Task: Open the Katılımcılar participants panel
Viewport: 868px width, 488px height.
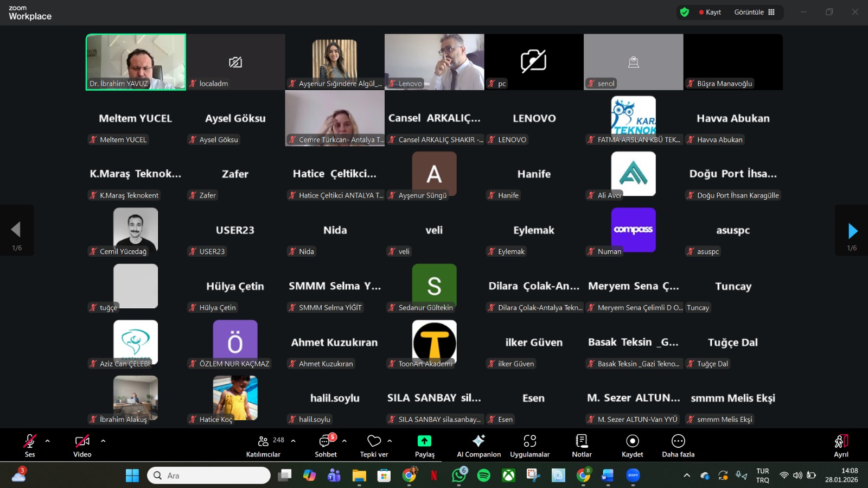Action: click(264, 446)
